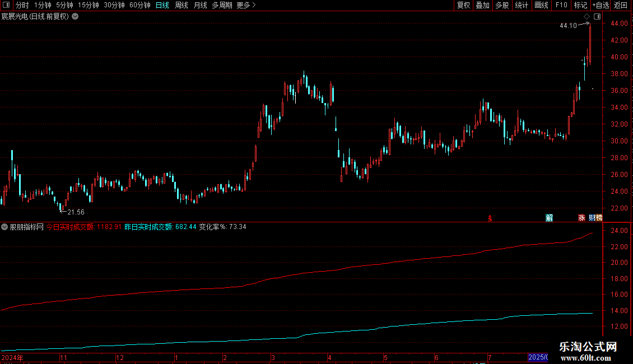
Task: Click the diamond icon above price axis
Action: point(587,17)
